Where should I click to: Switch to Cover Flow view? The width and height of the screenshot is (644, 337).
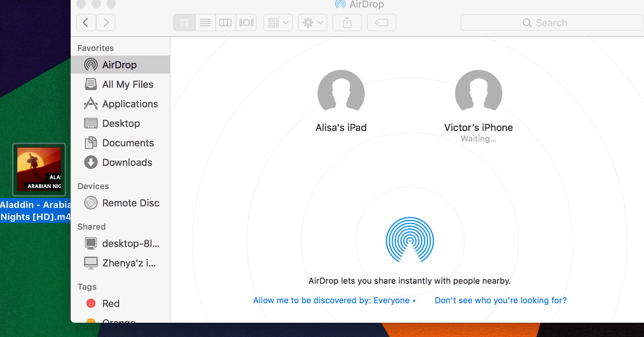pyautogui.click(x=246, y=23)
